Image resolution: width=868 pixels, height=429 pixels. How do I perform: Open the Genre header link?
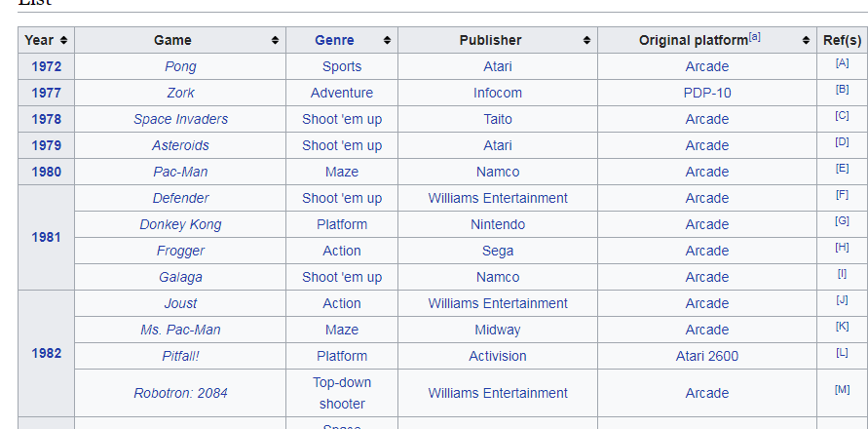pyautogui.click(x=334, y=40)
